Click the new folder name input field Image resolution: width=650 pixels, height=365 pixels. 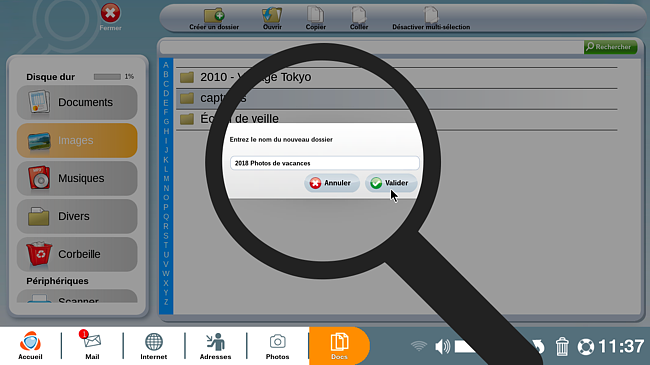[x=325, y=163]
